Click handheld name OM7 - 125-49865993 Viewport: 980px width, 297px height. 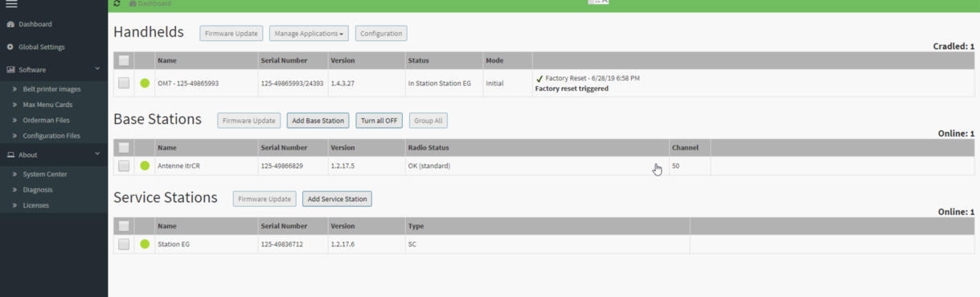188,83
